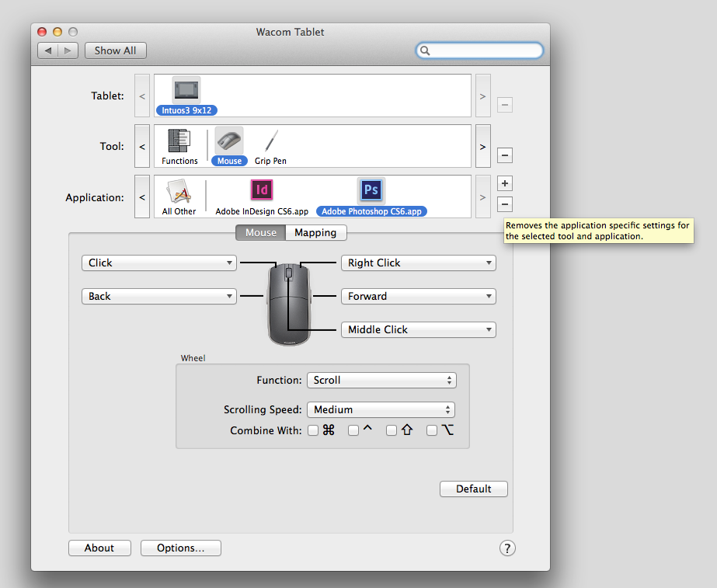Enable the Control key modifier checkbox
Image resolution: width=717 pixels, height=588 pixels.
pyautogui.click(x=353, y=430)
